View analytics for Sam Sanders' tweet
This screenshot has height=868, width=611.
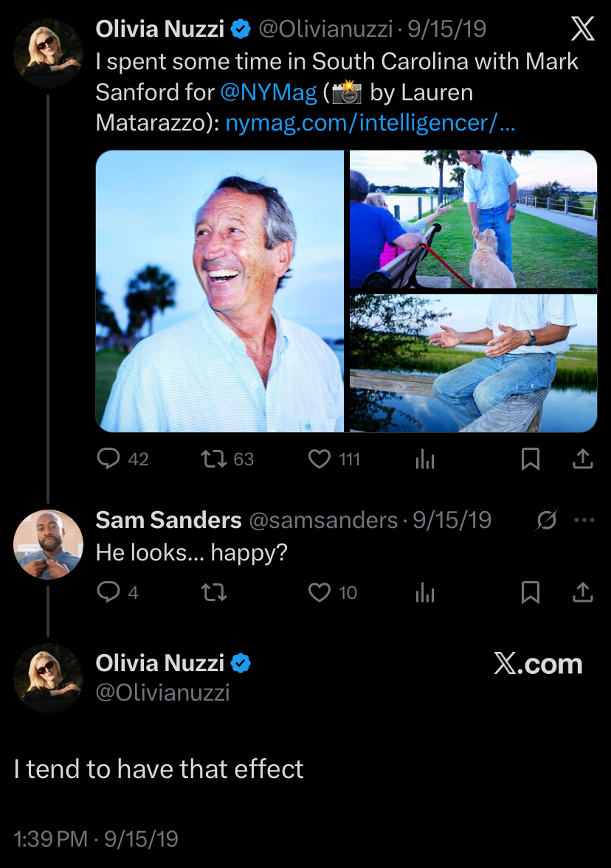pos(425,593)
